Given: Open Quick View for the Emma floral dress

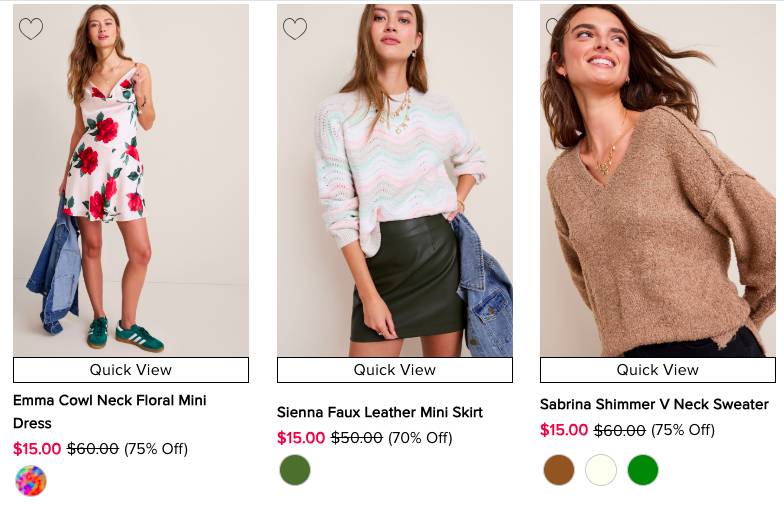Looking at the screenshot, I should (131, 370).
